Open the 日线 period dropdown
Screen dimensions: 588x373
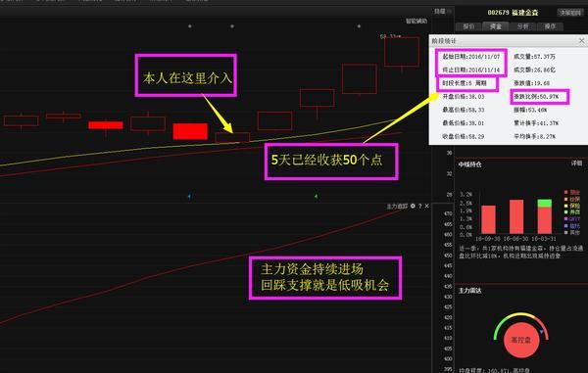coord(443,12)
